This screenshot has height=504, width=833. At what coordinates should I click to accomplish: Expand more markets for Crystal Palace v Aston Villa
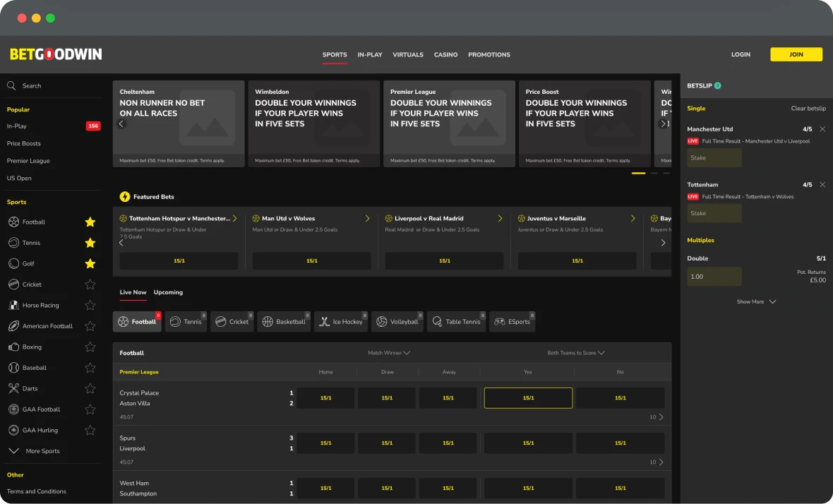(x=657, y=417)
